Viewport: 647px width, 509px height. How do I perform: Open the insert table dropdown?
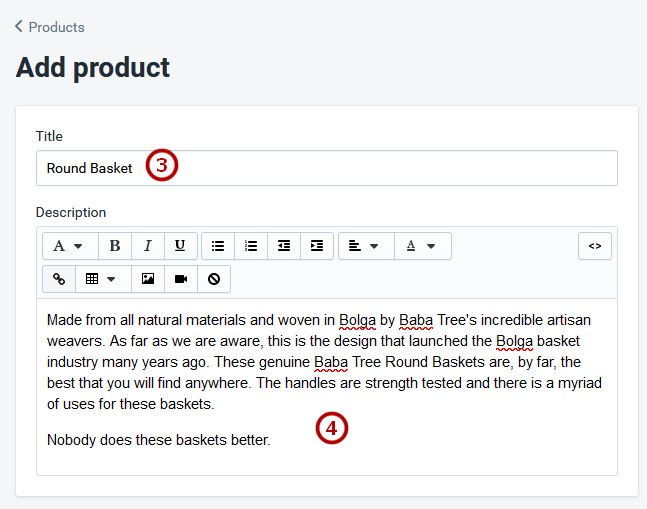[103, 279]
